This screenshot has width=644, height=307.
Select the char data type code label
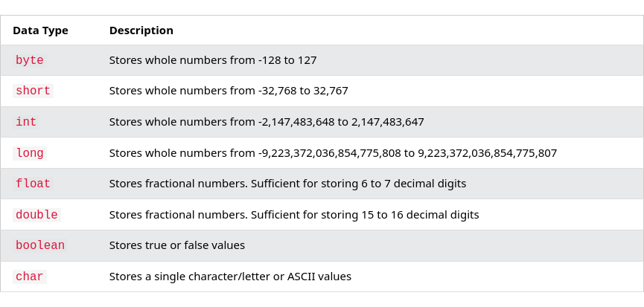30,277
